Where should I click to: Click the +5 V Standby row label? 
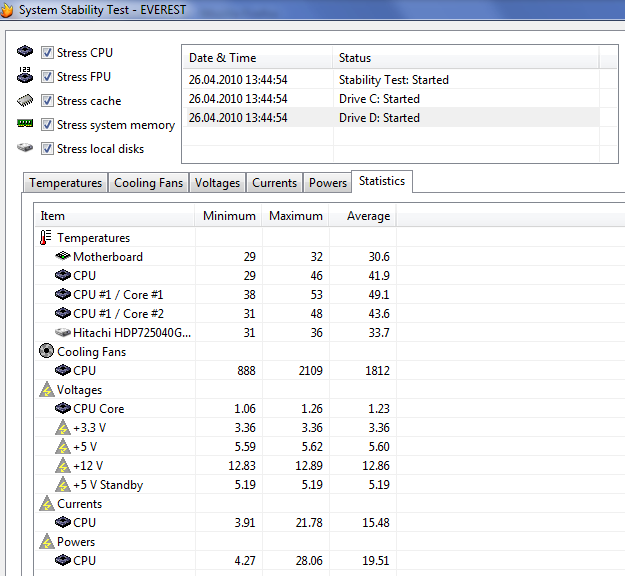[x=108, y=485]
